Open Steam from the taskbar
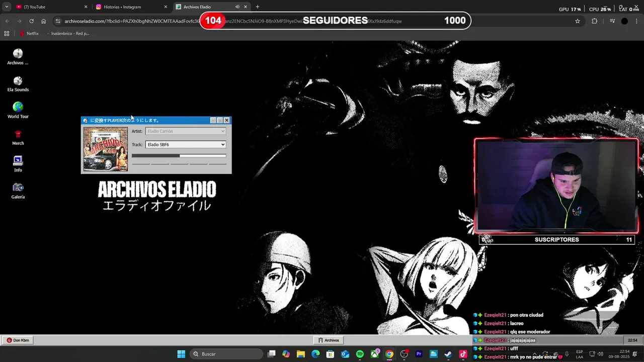Image resolution: width=644 pixels, height=362 pixels. [x=448, y=354]
